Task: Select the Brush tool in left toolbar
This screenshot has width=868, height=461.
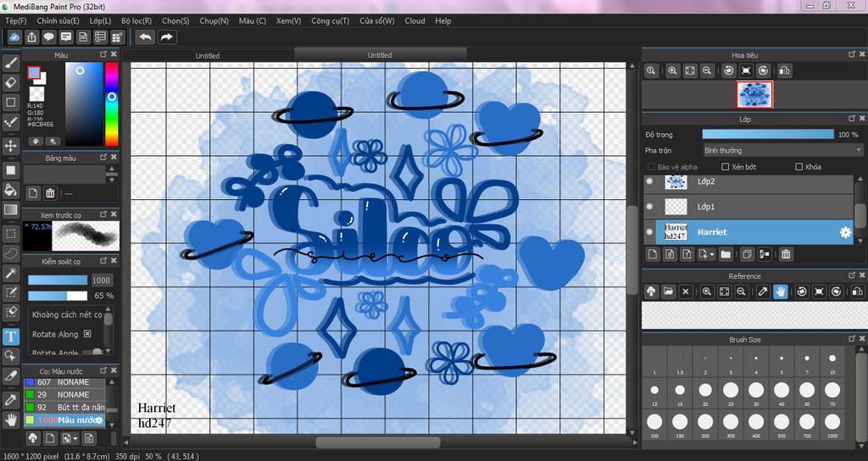Action: tap(10, 63)
